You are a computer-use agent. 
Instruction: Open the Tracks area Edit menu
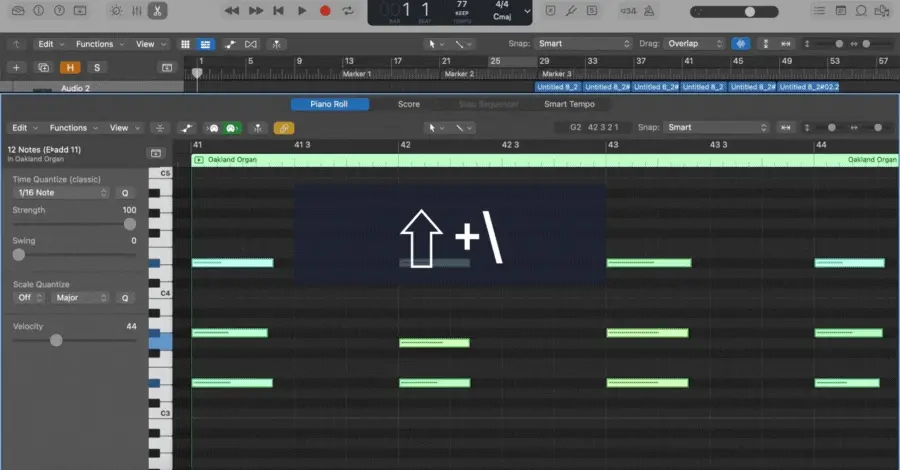coord(51,44)
